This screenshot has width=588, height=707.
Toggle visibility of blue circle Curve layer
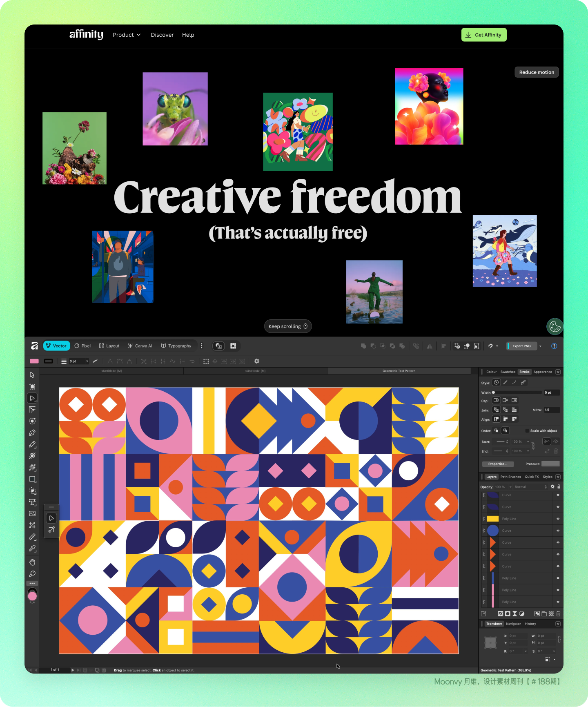(x=558, y=531)
